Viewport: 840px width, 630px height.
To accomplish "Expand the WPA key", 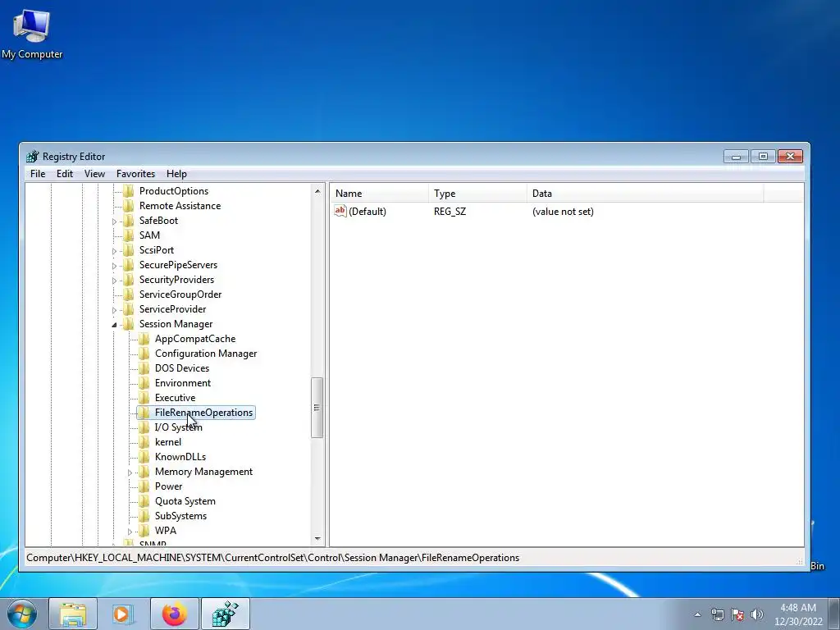I will point(130,532).
